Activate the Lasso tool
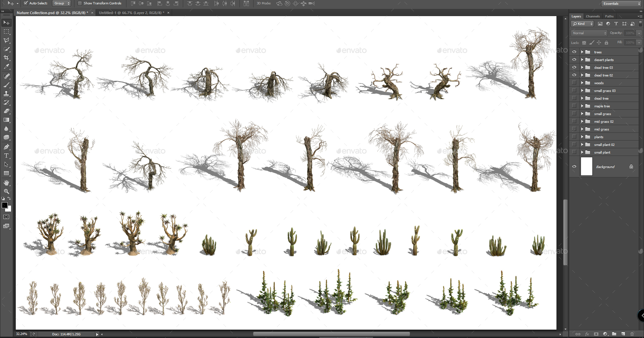The image size is (644, 338). pyautogui.click(x=6, y=41)
